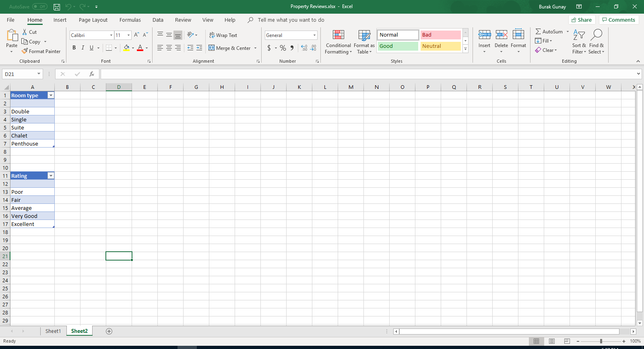Click the Copy button
The height and width of the screenshot is (349, 644).
(31, 42)
